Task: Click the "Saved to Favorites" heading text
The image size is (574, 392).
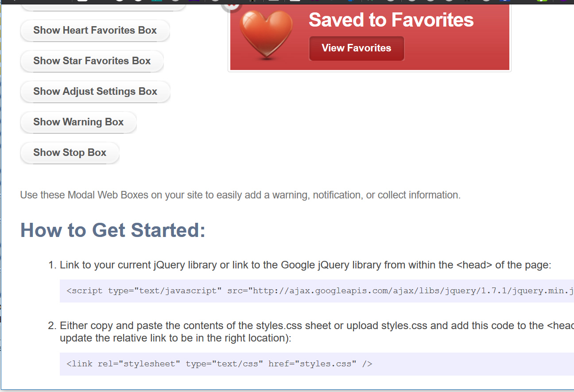Action: (391, 20)
